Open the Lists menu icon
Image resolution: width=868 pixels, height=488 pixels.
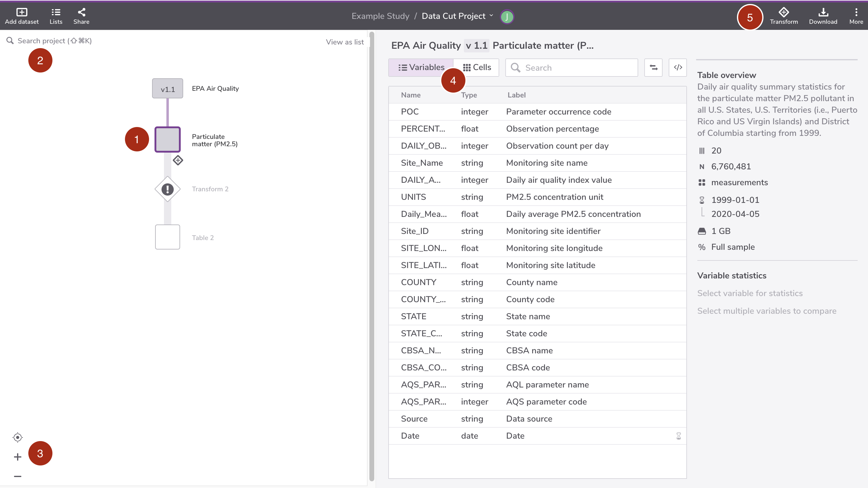56,12
